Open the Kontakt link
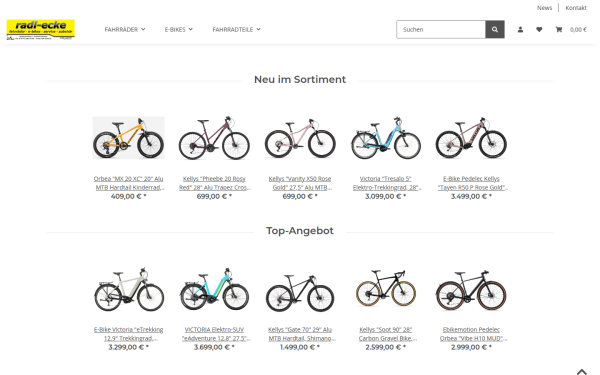This screenshot has width=600, height=375. pyautogui.click(x=576, y=8)
